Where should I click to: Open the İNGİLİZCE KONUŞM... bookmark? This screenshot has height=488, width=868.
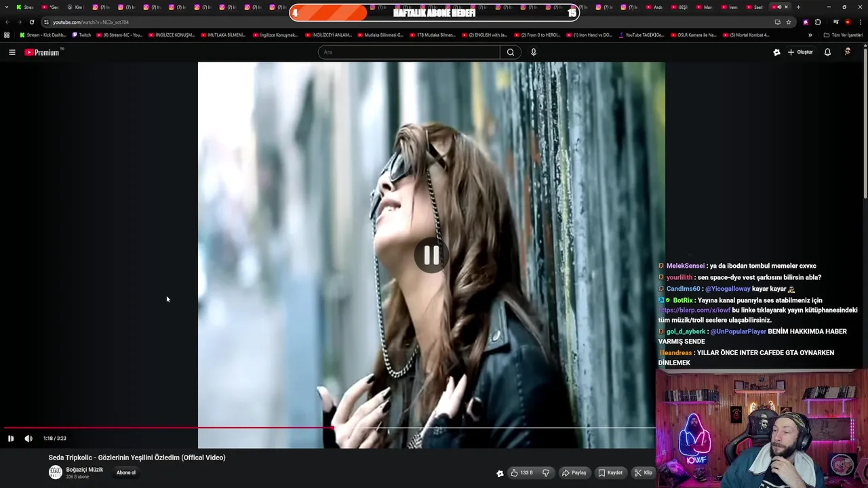pyautogui.click(x=172, y=35)
